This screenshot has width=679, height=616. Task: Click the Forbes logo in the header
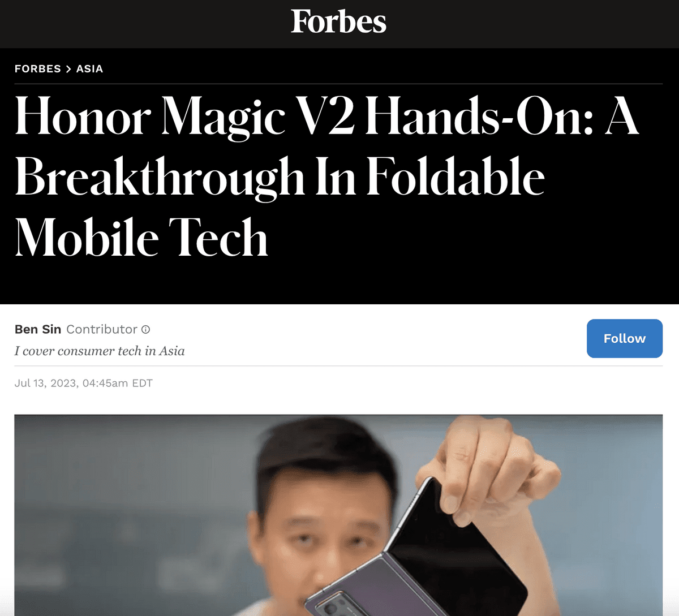[338, 21]
